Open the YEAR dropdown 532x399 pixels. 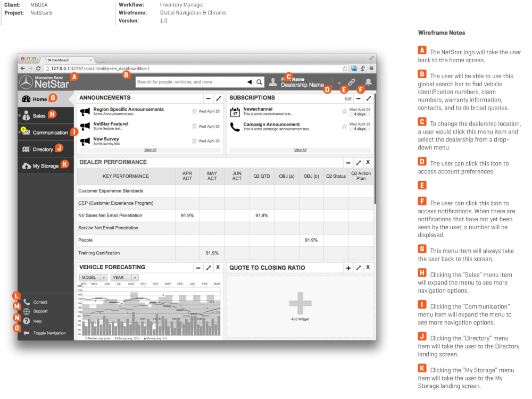[124, 278]
